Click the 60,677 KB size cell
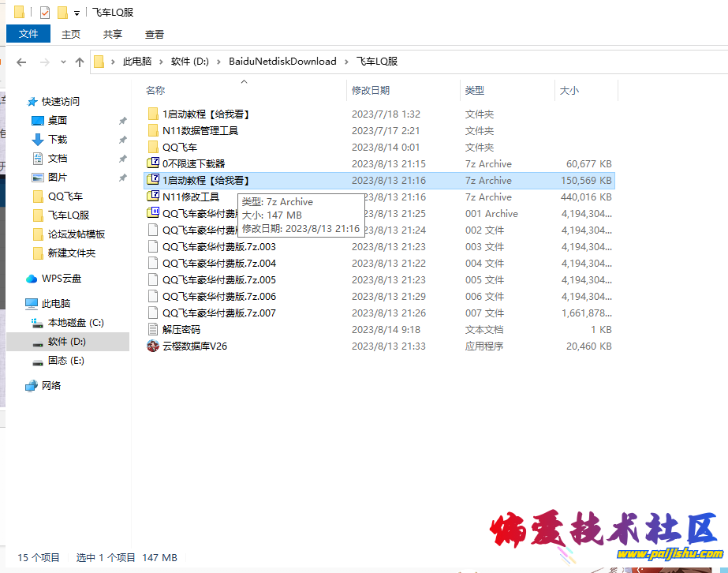Image resolution: width=728 pixels, height=573 pixels. pos(588,164)
